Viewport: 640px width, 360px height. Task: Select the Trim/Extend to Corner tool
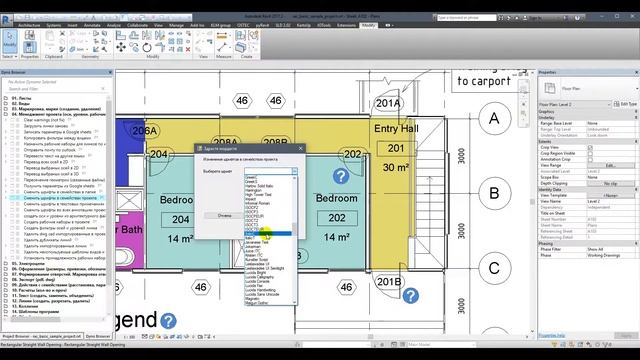tap(160, 47)
